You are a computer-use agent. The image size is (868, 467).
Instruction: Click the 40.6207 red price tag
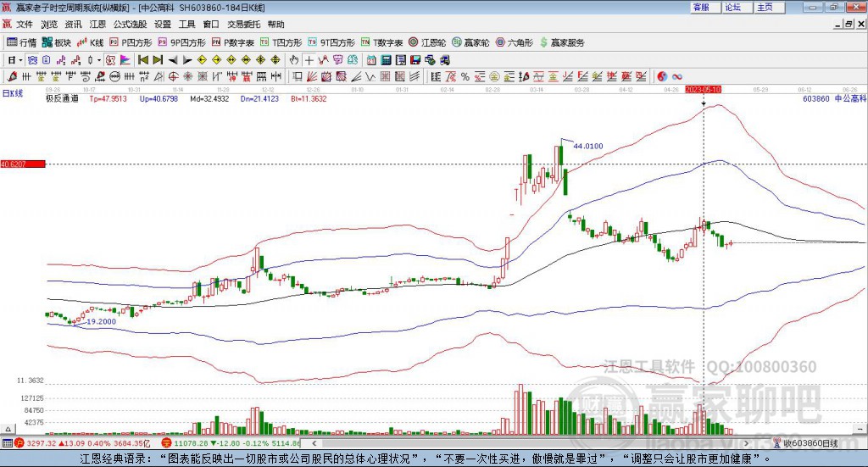(x=23, y=164)
